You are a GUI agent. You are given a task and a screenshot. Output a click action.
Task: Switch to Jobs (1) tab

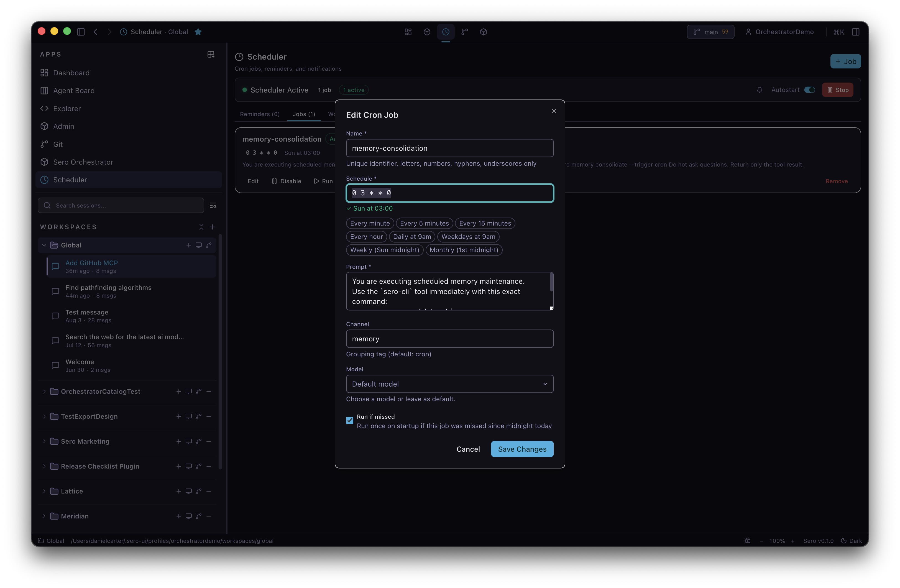pyautogui.click(x=304, y=114)
